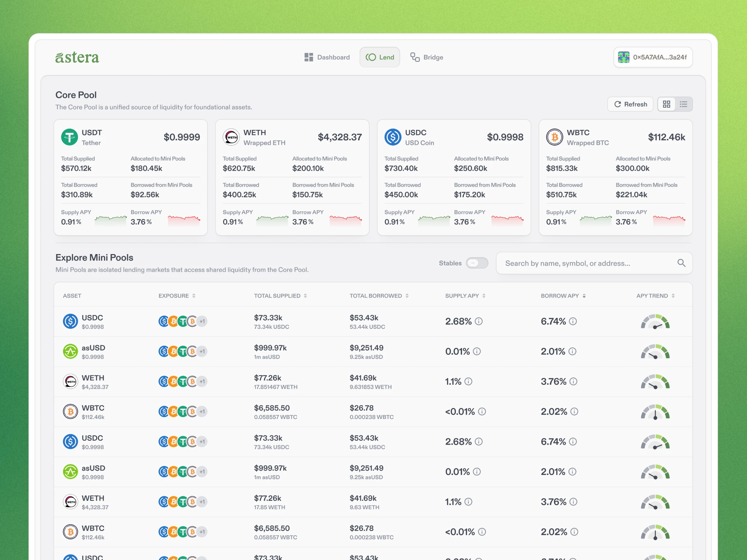747x560 pixels.
Task: Switch to list view layout
Action: tap(683, 104)
